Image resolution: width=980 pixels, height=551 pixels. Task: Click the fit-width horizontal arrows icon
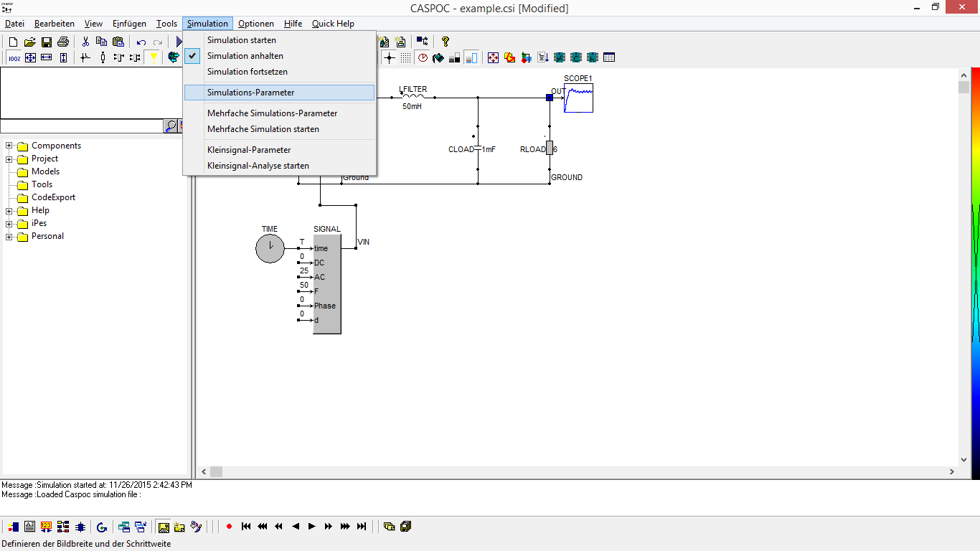[47, 57]
